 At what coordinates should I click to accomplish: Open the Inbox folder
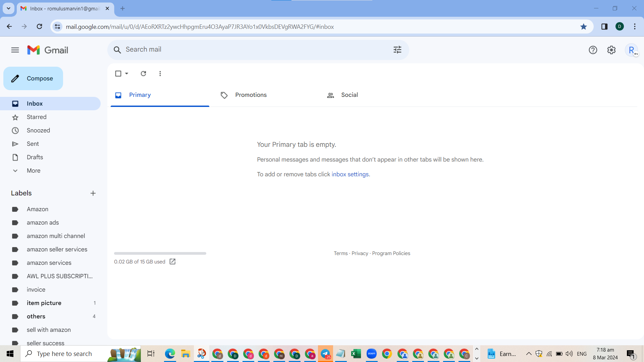50,104
